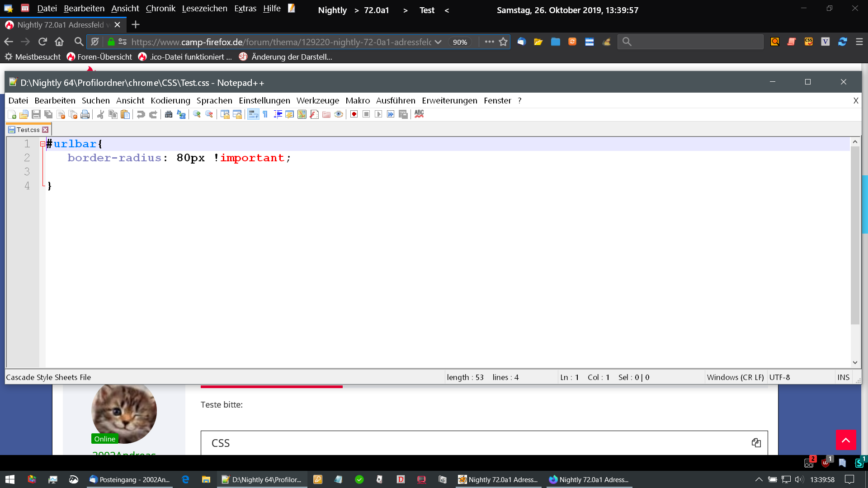This screenshot has height=488, width=868.
Task: Click the red scroll-to-top button
Action: [846, 440]
